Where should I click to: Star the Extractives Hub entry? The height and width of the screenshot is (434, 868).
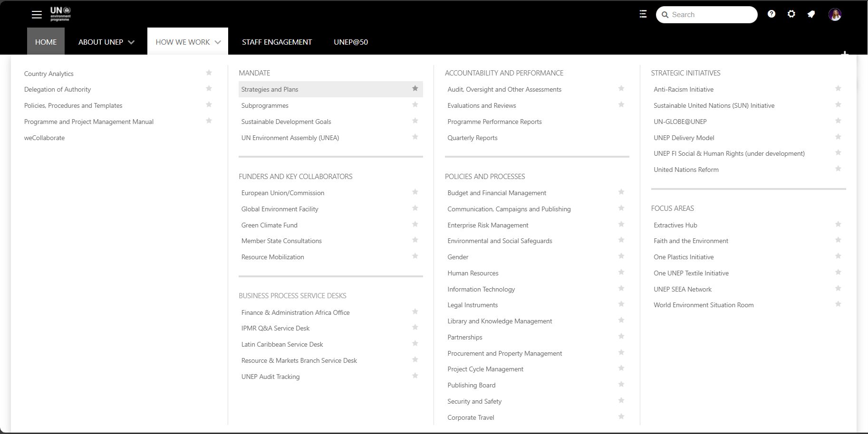(838, 225)
